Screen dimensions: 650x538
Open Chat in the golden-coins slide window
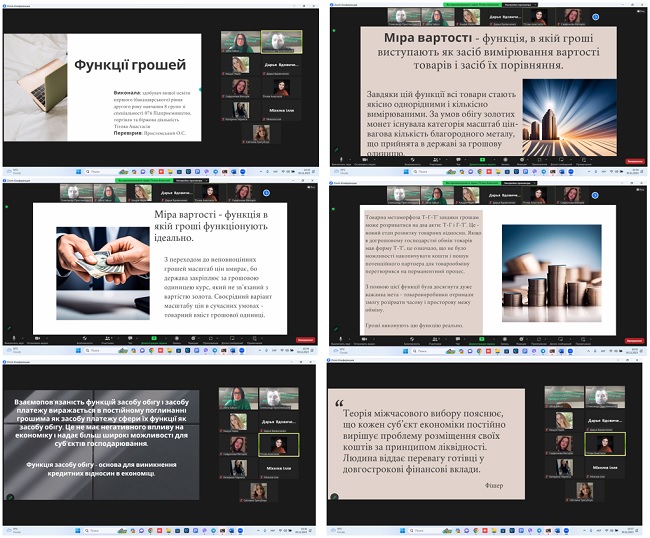[x=458, y=160]
